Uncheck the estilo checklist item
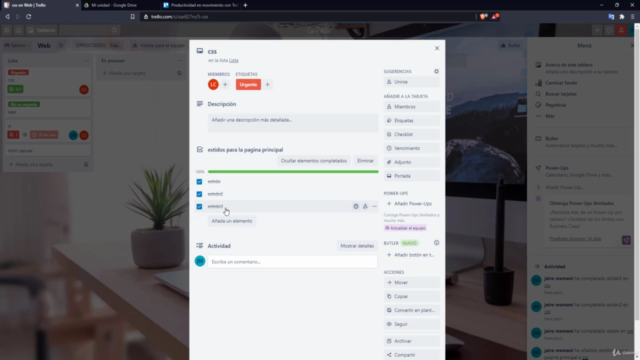The image size is (640, 360). tap(199, 182)
